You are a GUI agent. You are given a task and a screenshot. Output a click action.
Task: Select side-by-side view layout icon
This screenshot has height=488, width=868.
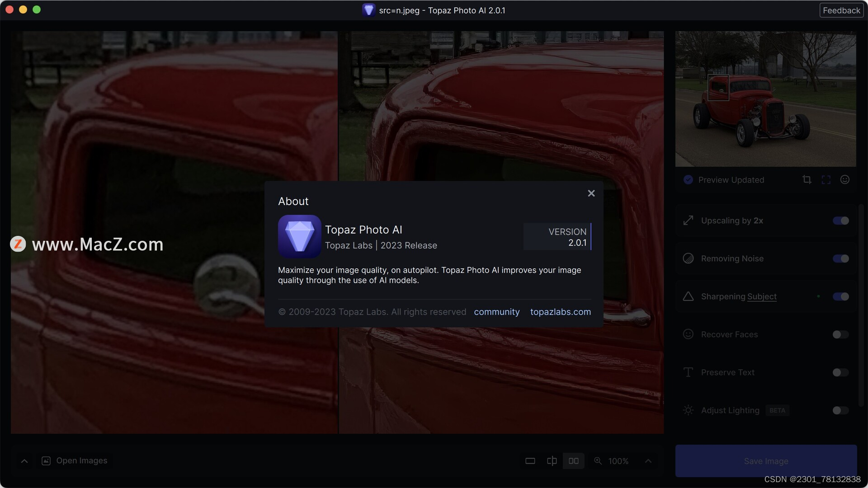click(573, 461)
